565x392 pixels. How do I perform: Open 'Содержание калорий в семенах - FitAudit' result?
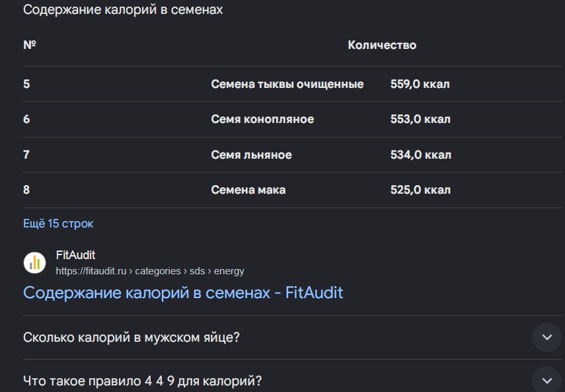183,292
